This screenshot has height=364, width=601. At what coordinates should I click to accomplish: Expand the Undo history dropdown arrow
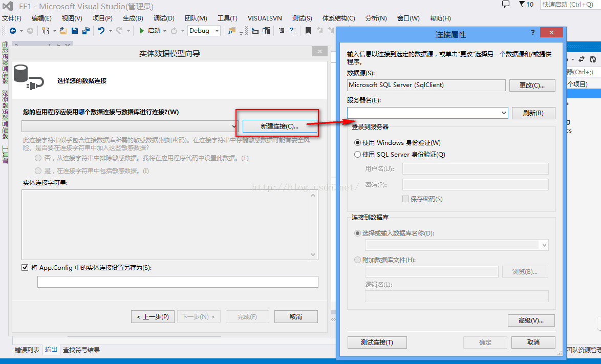(111, 31)
